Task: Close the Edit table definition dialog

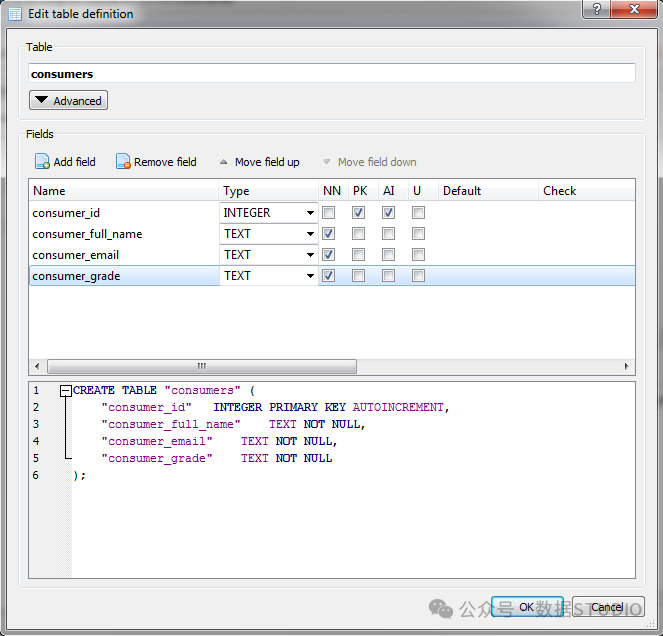Action: click(x=634, y=9)
